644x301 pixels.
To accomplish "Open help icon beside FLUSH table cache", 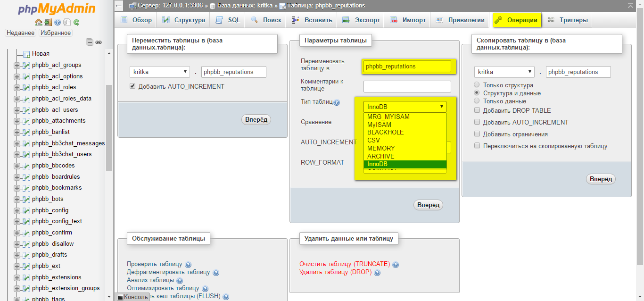I will (226, 297).
